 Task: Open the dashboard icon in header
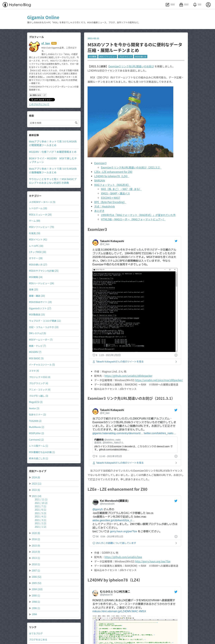pos(181,5)
